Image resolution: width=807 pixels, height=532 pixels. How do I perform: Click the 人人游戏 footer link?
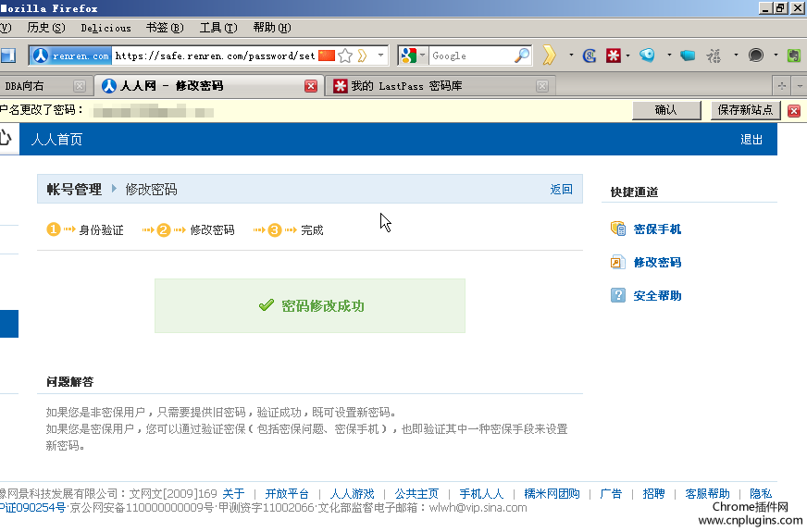[x=352, y=494]
